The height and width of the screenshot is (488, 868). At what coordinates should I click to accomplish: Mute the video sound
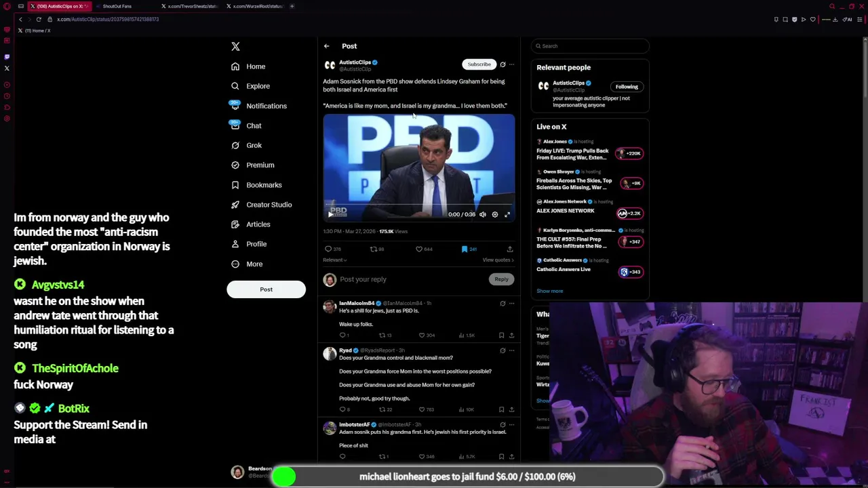point(483,214)
